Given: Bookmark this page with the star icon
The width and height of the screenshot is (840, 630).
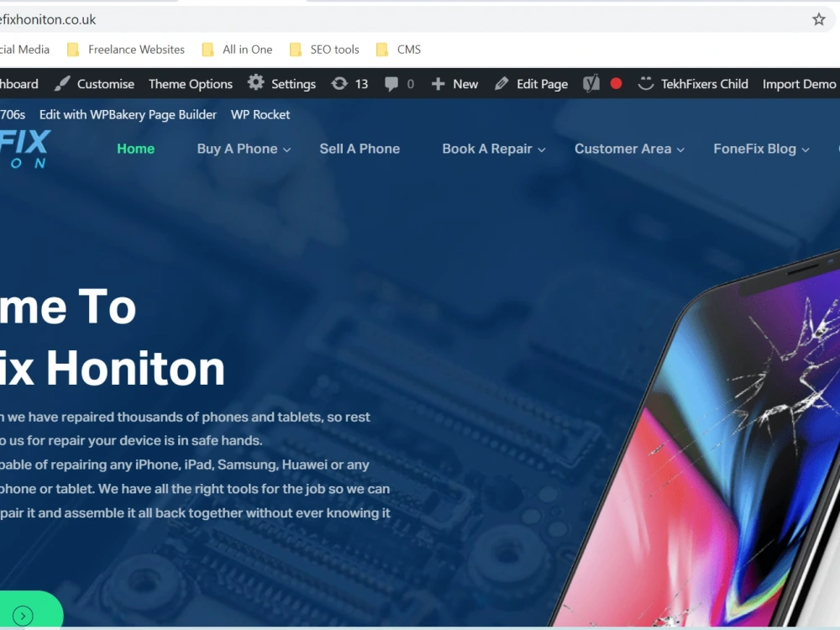Looking at the screenshot, I should coord(818,20).
